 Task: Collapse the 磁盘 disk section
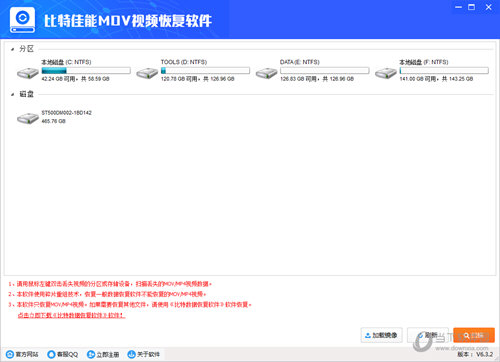12,95
